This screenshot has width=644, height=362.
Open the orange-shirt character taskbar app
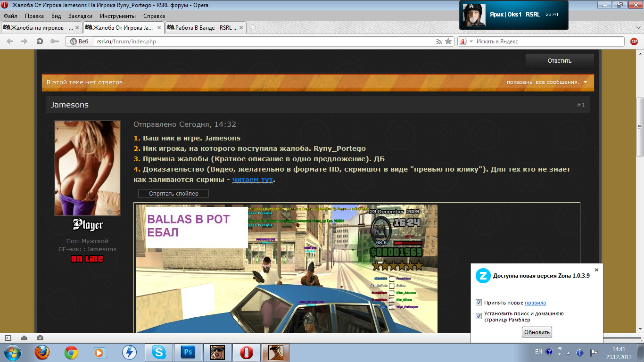[x=276, y=352]
